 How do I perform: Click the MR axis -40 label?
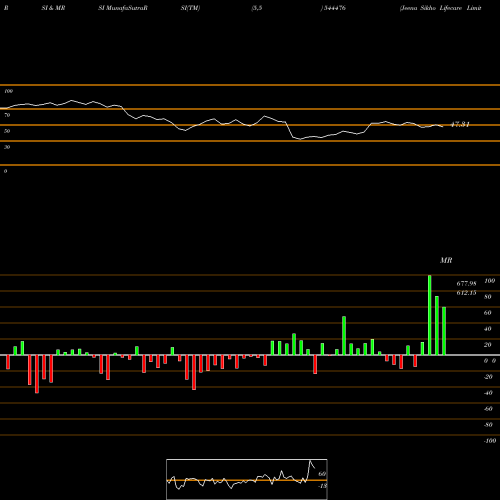pyautogui.click(x=488, y=393)
